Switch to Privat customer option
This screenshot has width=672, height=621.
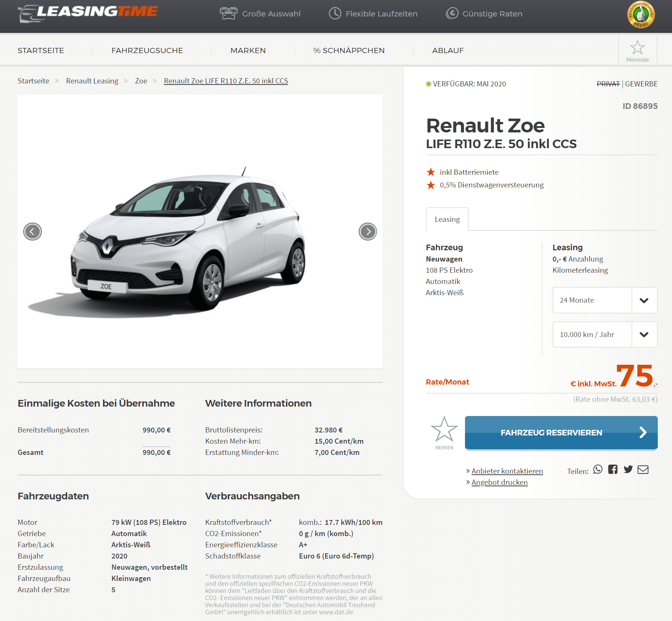click(x=608, y=84)
